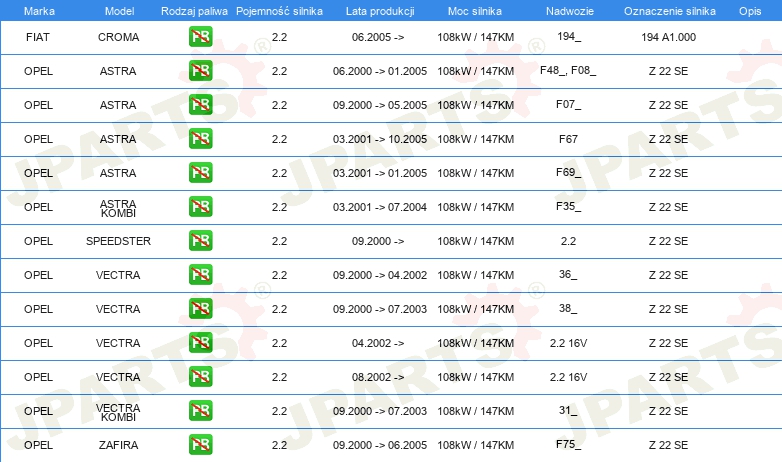Click fuel icon in VECTRA KOMBI row
Viewport: 782px width, 462px height.
pos(200,411)
